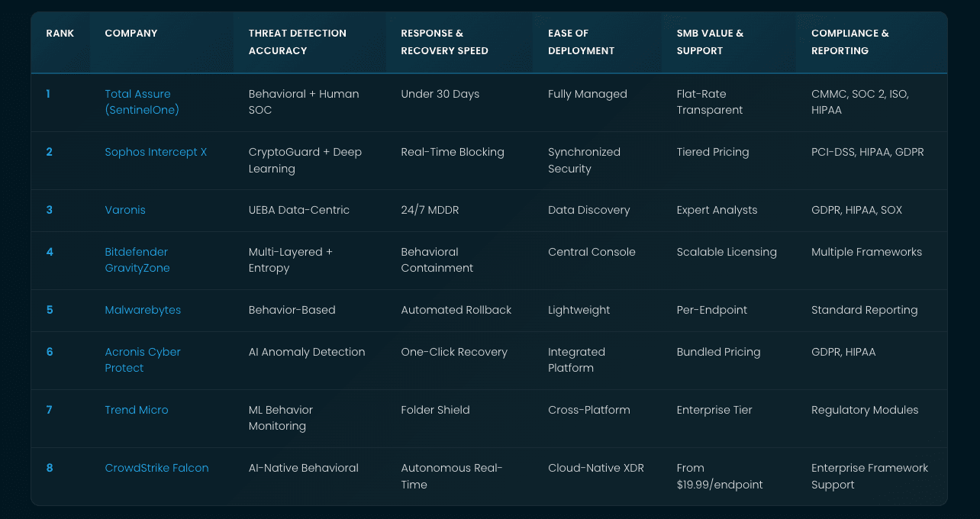Select the From $19.99/endpoint pricing cell
Screen dimensions: 980x519
(720, 476)
